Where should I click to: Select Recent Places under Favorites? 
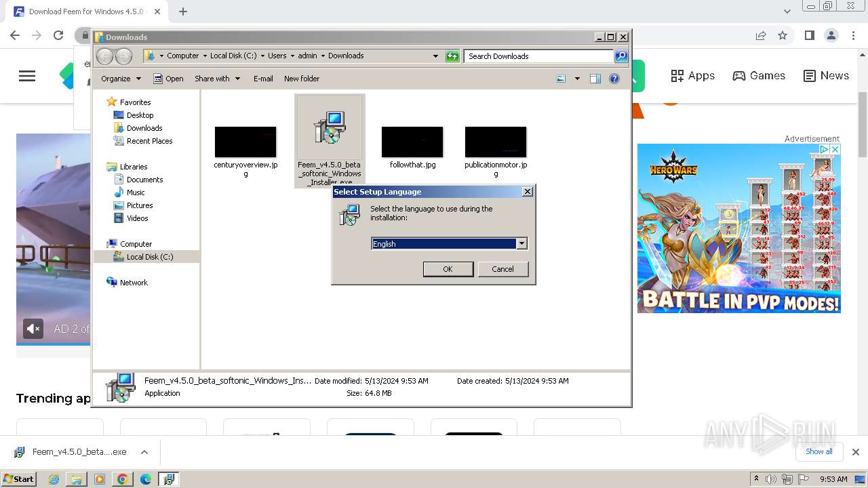pos(149,141)
